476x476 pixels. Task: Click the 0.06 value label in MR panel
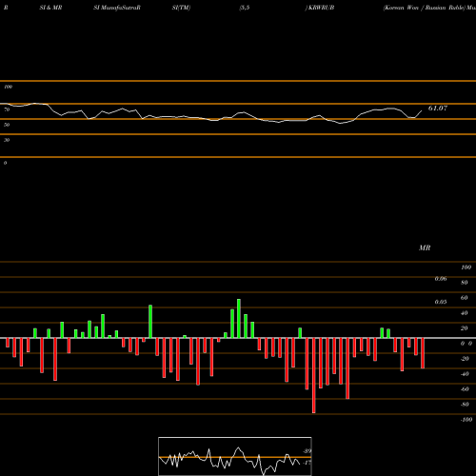(x=441, y=279)
